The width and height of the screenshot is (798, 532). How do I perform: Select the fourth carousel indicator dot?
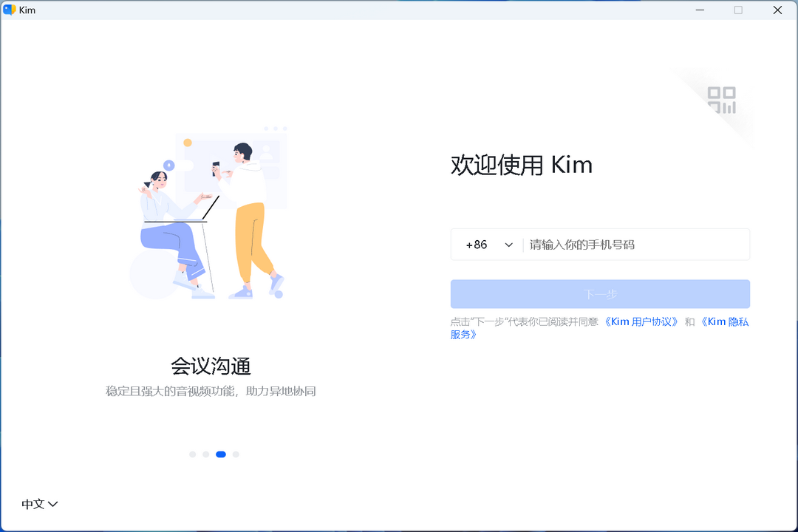[x=236, y=454]
